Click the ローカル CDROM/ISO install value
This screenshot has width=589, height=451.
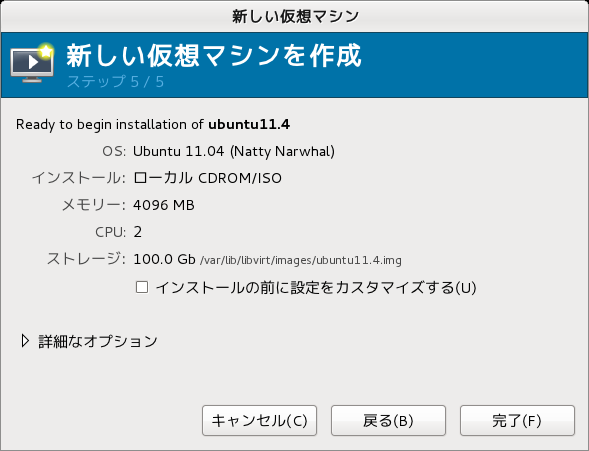pos(207,178)
